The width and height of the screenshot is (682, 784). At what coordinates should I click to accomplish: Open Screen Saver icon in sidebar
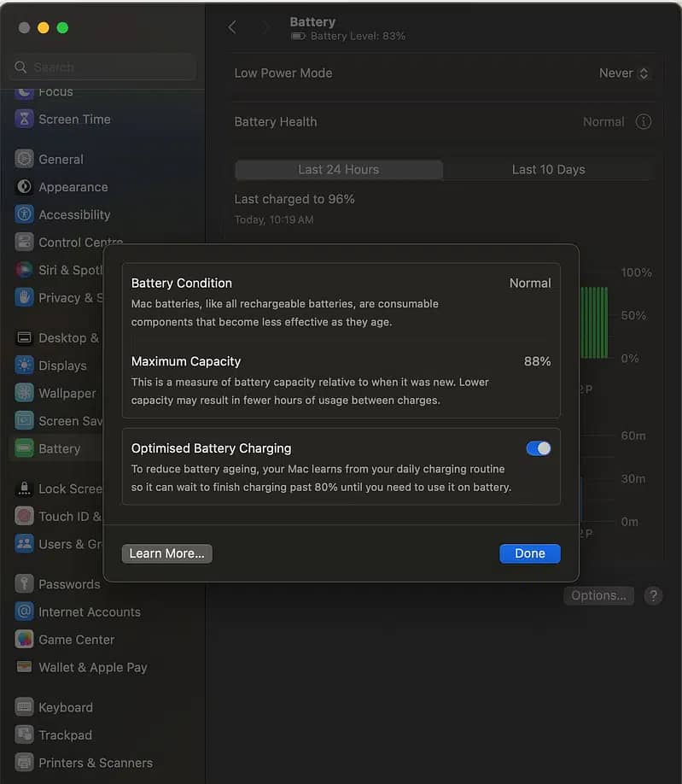coord(24,421)
